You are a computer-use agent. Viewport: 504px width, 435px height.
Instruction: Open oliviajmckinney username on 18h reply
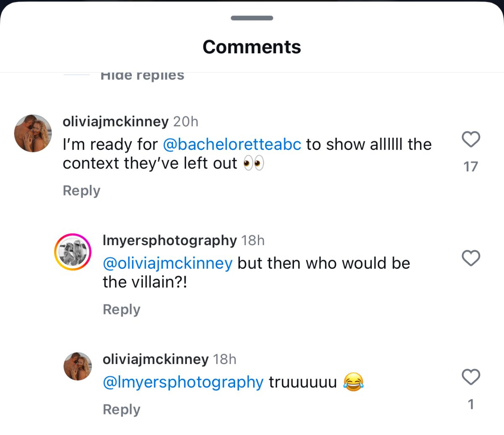[x=155, y=359]
